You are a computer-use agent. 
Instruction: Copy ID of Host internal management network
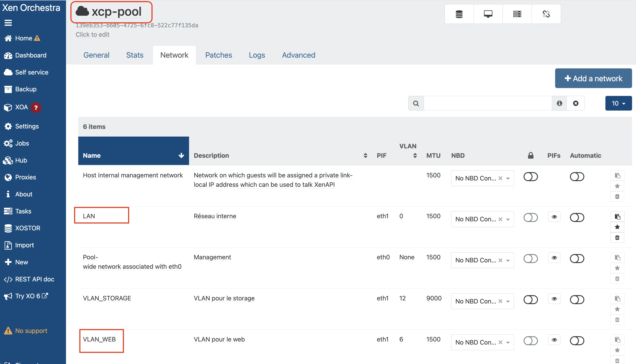coord(617,176)
